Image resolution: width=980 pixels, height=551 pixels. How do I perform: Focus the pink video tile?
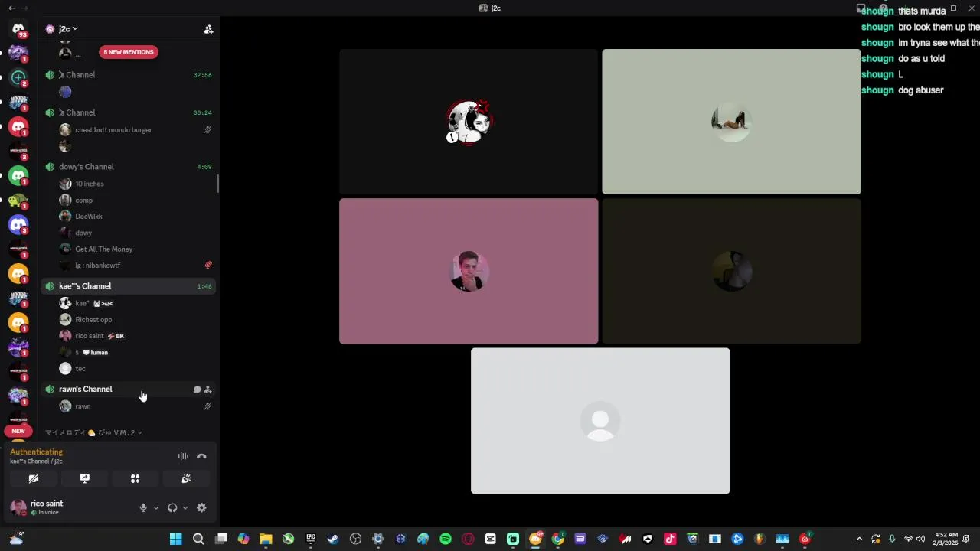469,271
